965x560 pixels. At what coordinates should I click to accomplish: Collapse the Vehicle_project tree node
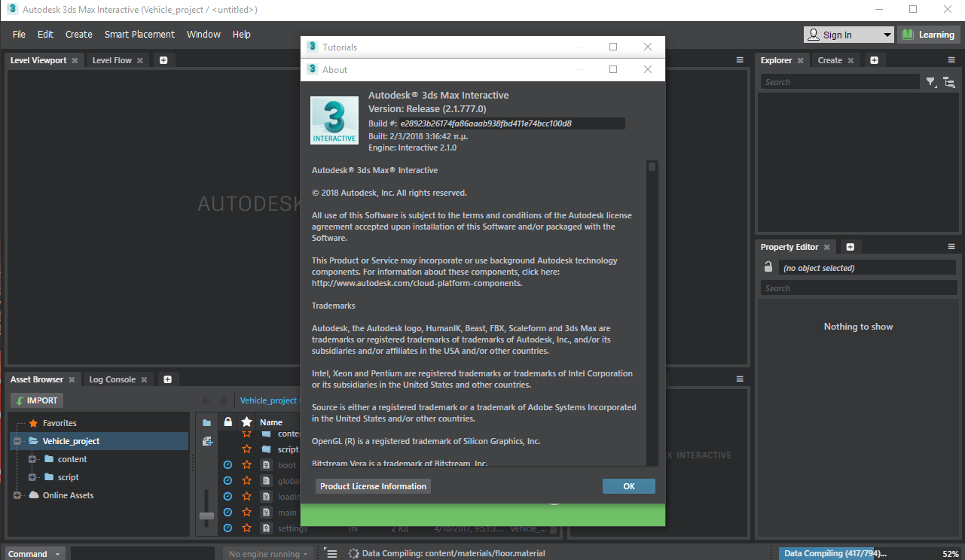pos(17,441)
